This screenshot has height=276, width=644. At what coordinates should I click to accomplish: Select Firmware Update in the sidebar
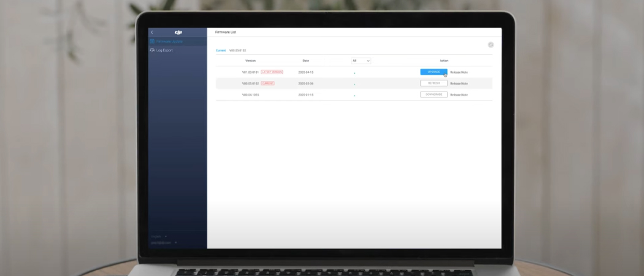click(x=169, y=42)
